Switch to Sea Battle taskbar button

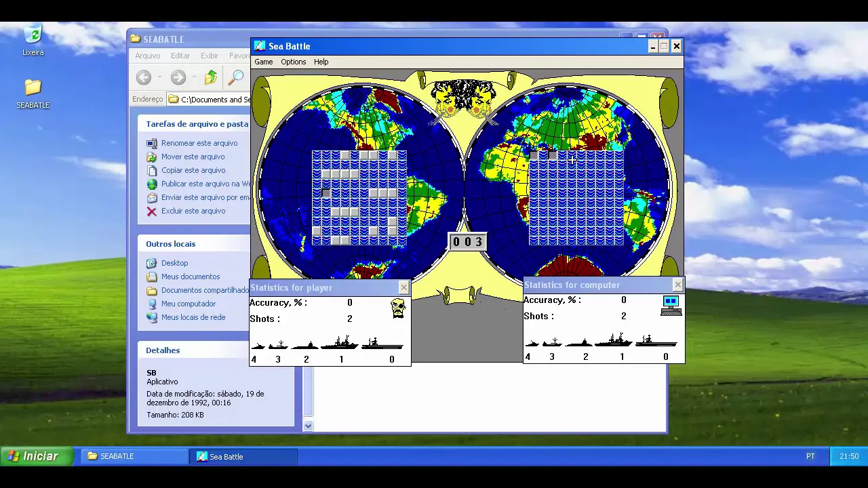coord(244,456)
